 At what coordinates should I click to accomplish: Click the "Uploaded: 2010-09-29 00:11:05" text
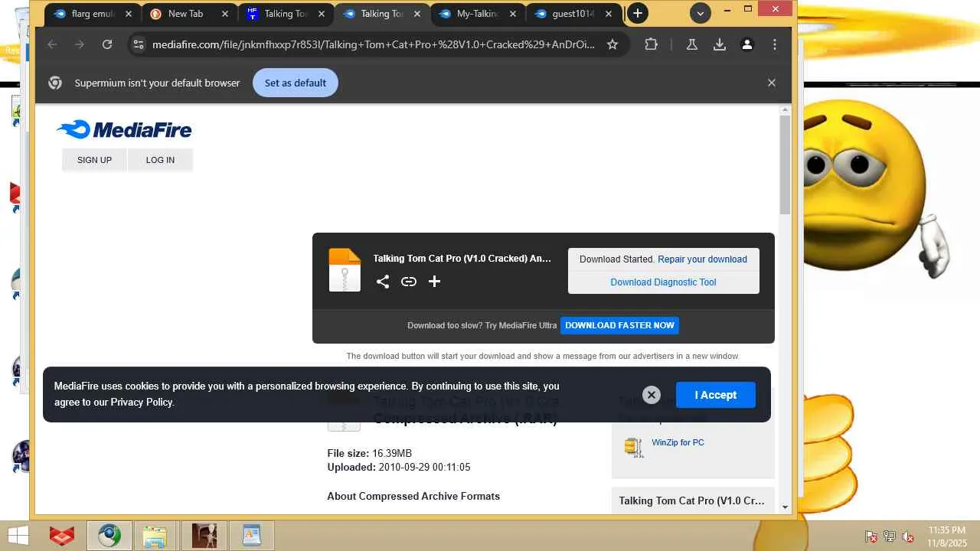[399, 468]
